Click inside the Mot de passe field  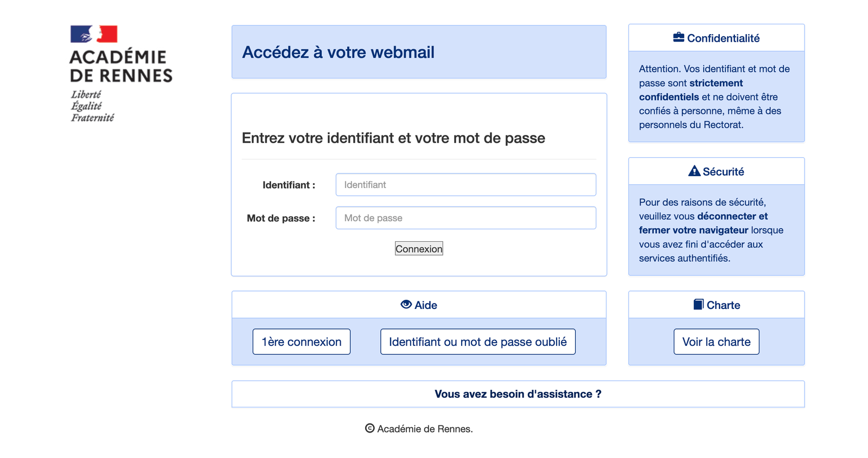pyautogui.click(x=465, y=218)
